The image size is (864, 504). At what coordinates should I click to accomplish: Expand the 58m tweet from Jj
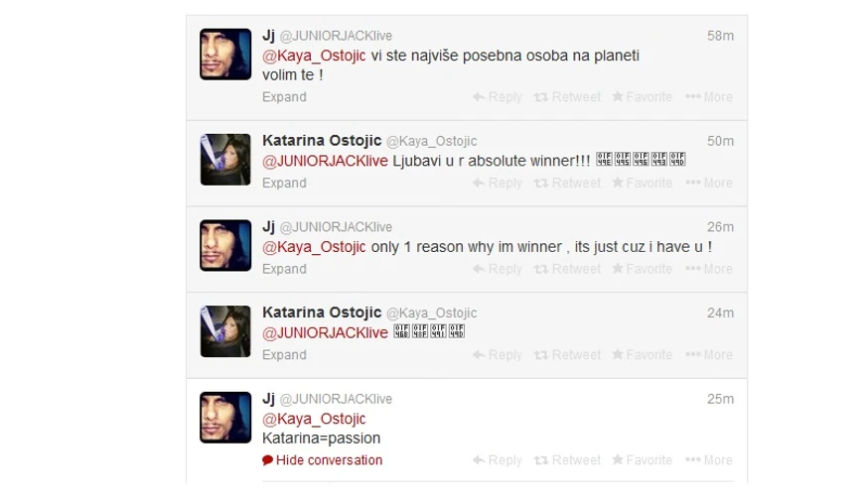284,97
